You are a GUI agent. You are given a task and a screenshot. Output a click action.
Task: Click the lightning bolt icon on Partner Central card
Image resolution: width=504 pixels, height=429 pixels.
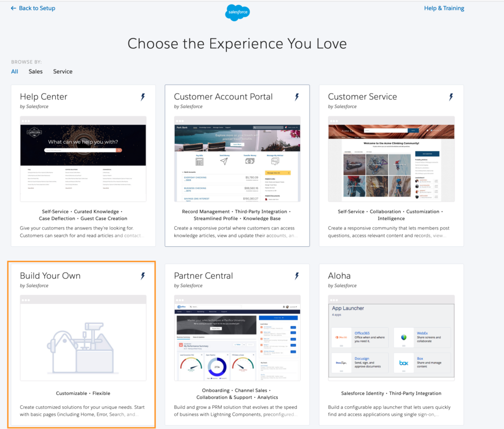[297, 276]
